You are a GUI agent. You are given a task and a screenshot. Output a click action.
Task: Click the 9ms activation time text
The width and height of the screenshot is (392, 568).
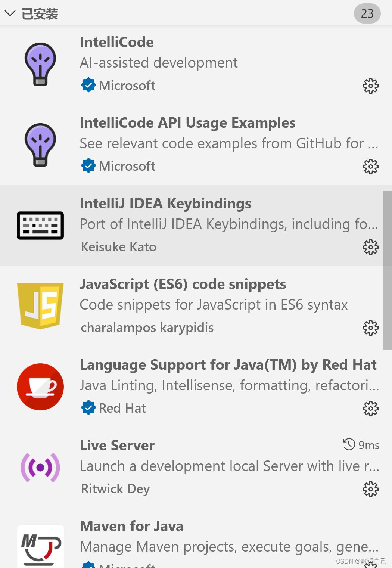(369, 445)
